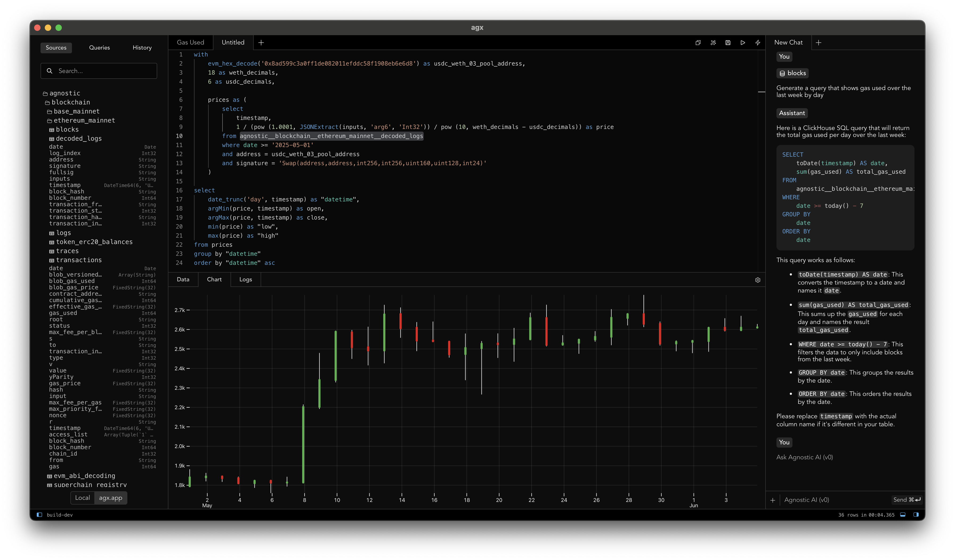Click the copy/duplicate icon in editor toolbar

[x=698, y=43]
